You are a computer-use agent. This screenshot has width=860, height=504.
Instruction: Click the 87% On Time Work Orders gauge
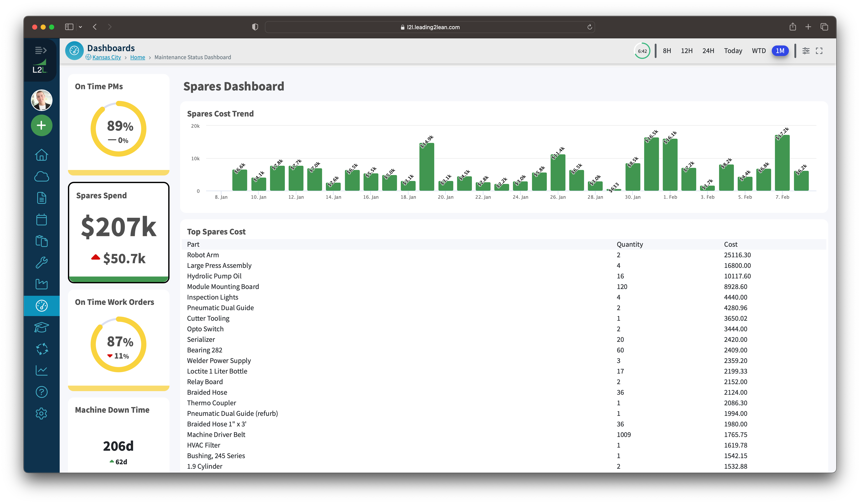[119, 344]
